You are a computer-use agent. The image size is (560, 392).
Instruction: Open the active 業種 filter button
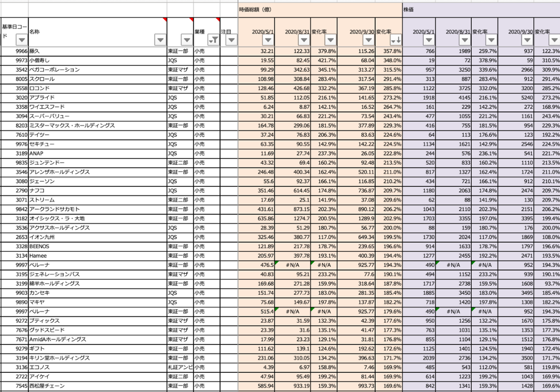[213, 40]
